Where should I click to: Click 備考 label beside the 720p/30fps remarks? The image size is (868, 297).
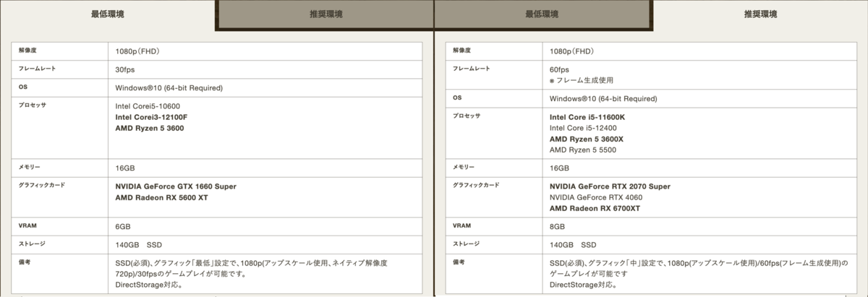(25, 262)
